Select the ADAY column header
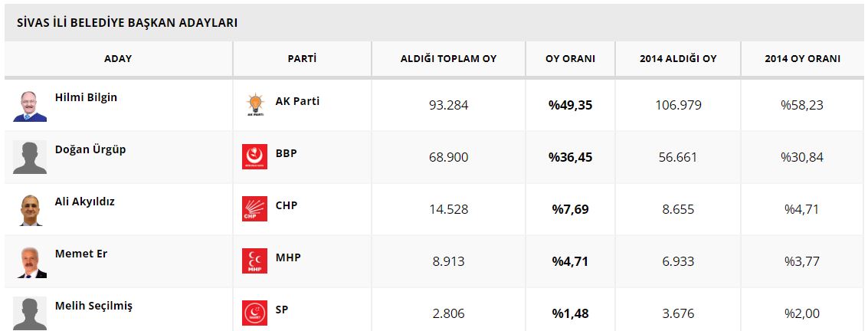Viewport: 868px width, 331px height. [118, 59]
